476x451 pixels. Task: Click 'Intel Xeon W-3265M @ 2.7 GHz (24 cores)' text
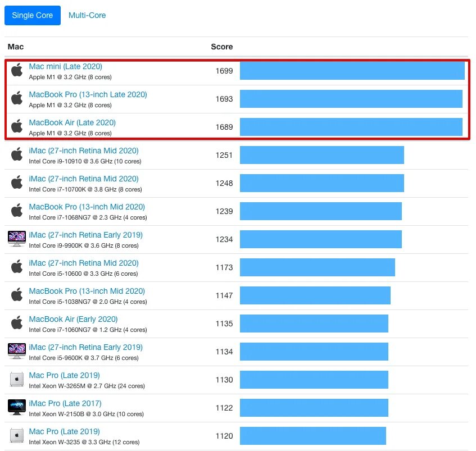point(87,386)
